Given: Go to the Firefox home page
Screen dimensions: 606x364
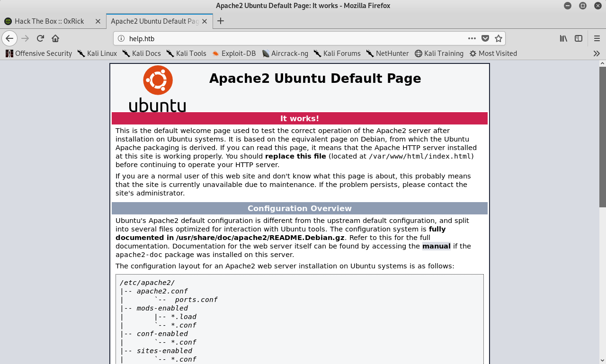Looking at the screenshot, I should coord(55,38).
